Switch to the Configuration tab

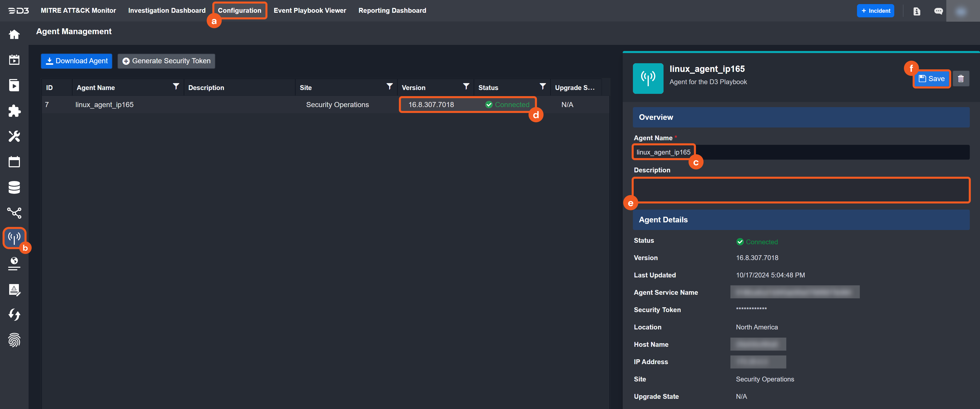click(x=239, y=11)
